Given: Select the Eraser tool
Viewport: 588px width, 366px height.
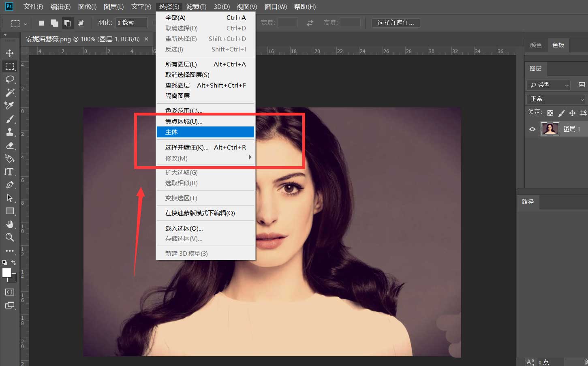Looking at the screenshot, I should tap(10, 145).
